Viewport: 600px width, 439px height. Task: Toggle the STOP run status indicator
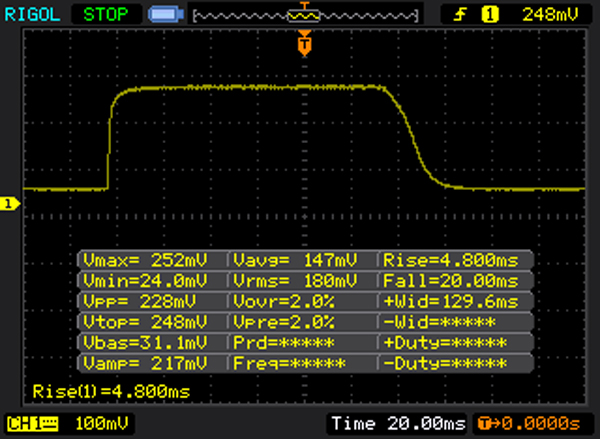tap(105, 14)
